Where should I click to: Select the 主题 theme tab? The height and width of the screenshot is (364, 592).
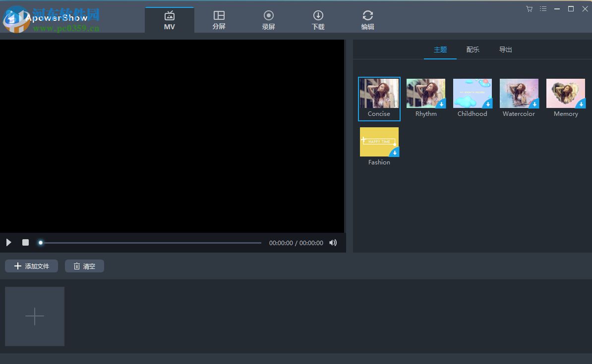440,50
